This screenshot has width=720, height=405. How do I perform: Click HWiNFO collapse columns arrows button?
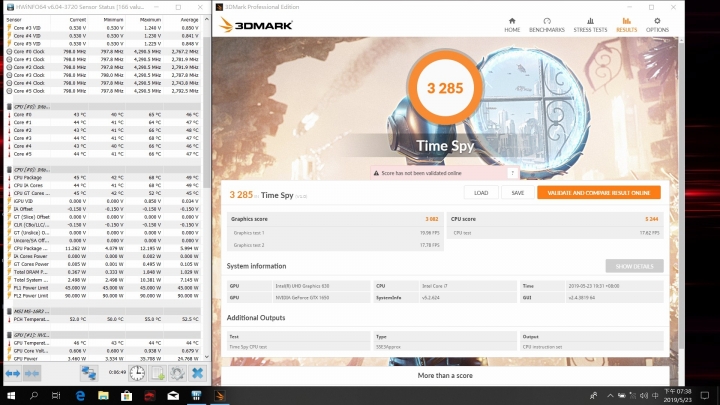pyautogui.click(x=32, y=373)
